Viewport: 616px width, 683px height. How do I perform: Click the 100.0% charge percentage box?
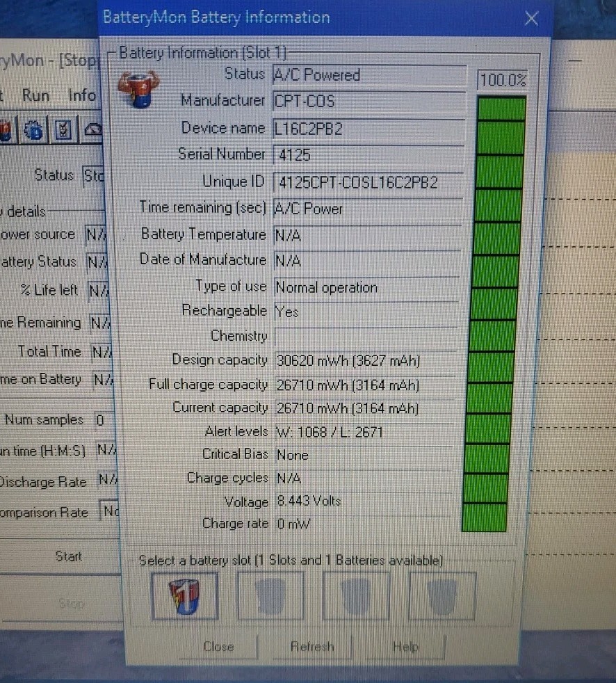point(503,80)
